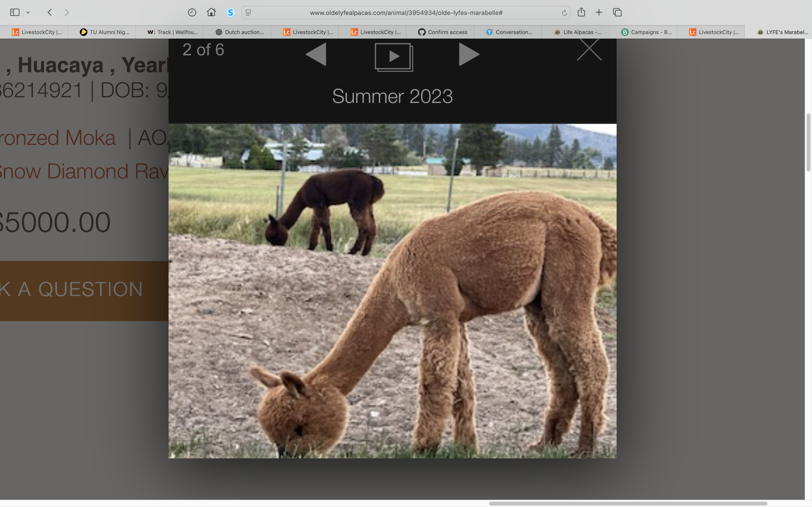Image resolution: width=812 pixels, height=507 pixels.
Task: Click the horizontal scrollbar at the bottom
Action: 628,503
